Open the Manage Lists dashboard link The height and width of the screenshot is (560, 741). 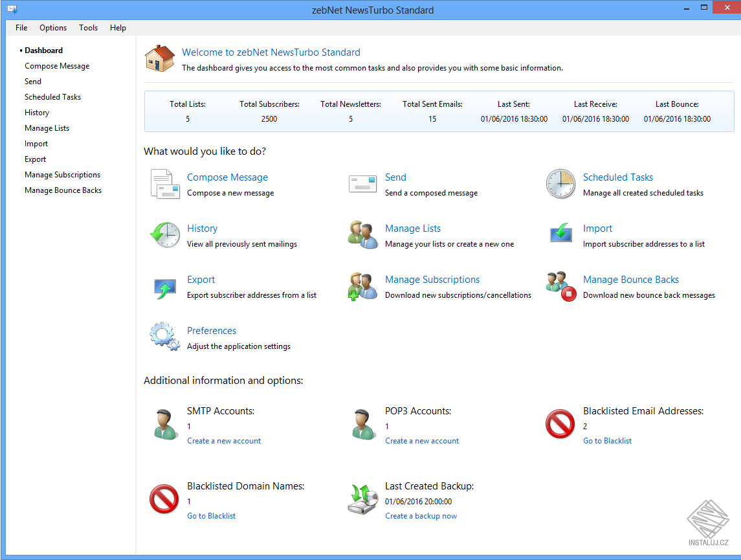[x=412, y=229]
